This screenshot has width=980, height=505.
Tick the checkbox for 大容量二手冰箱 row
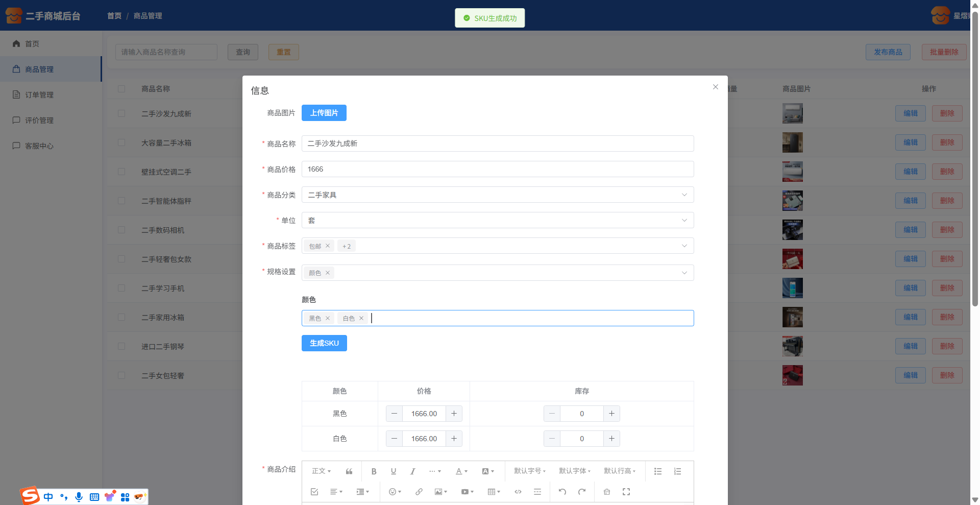click(121, 142)
